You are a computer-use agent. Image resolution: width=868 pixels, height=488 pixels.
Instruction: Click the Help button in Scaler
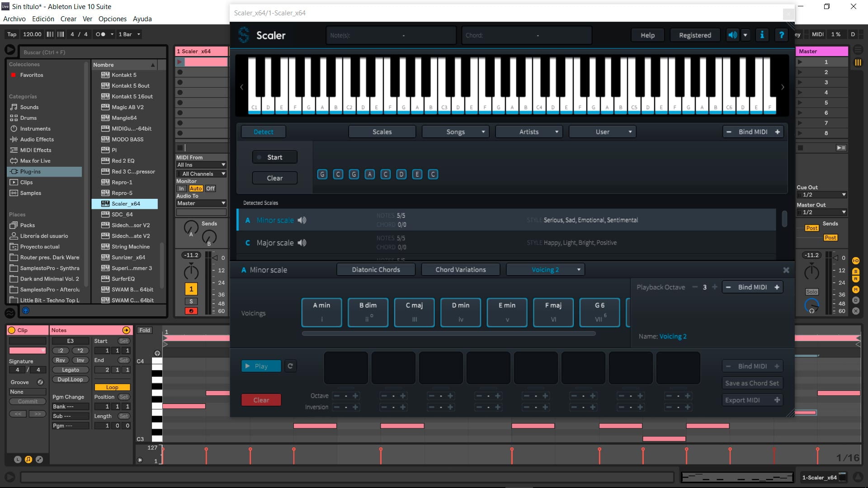(647, 35)
